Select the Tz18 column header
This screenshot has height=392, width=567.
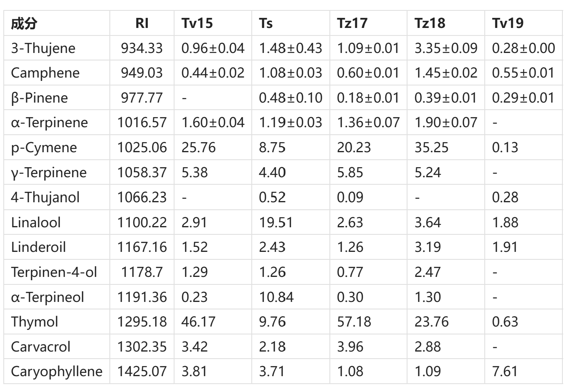click(430, 23)
